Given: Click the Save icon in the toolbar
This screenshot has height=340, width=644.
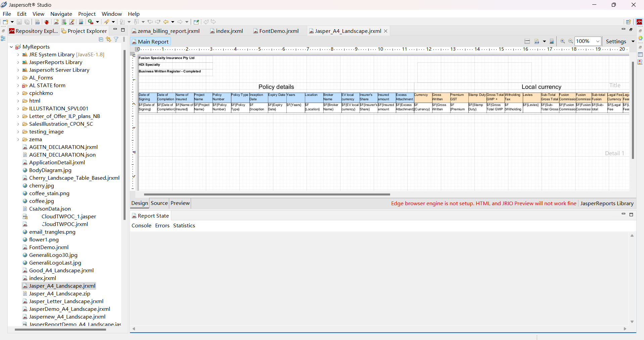Looking at the screenshot, I should (x=19, y=22).
